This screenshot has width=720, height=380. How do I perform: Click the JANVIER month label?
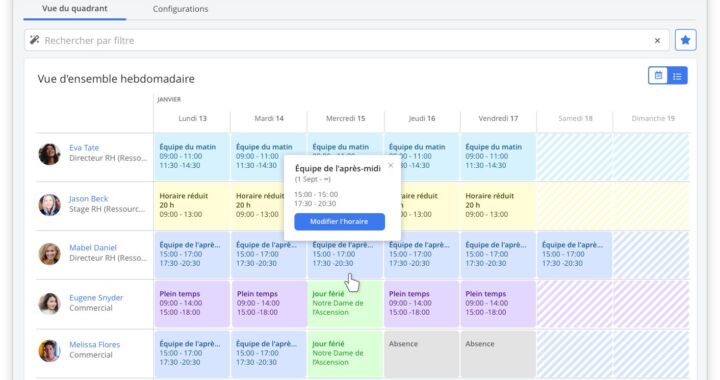[x=169, y=100]
